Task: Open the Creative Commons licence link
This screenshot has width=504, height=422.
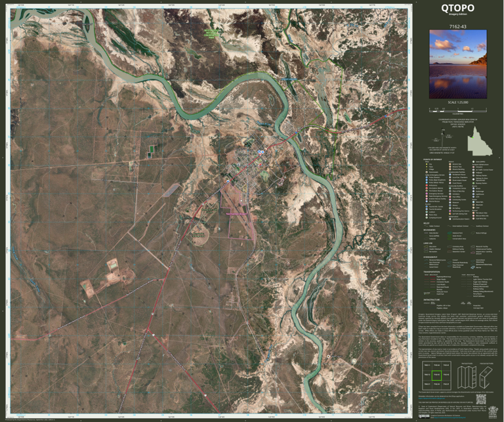Action: [450, 417]
